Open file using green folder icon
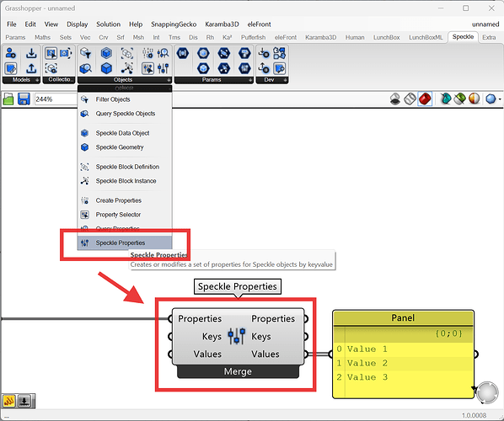The height and width of the screenshot is (421, 504). coord(8,99)
